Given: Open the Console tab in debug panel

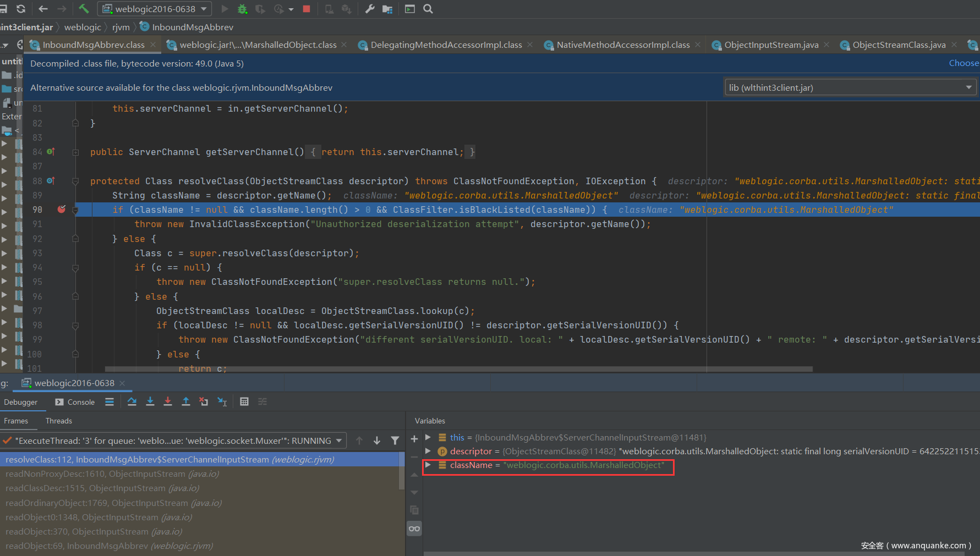Looking at the screenshot, I should [x=75, y=402].
